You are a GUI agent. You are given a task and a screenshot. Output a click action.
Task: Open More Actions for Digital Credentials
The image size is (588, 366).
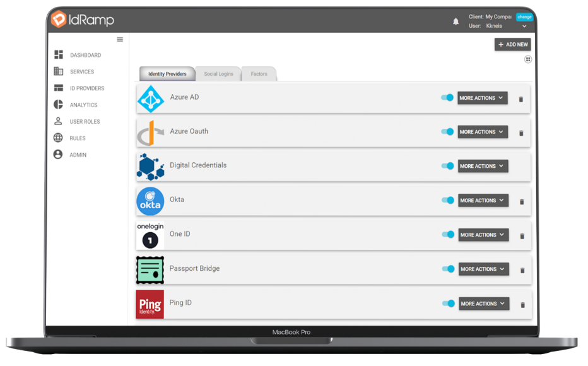pyautogui.click(x=483, y=166)
